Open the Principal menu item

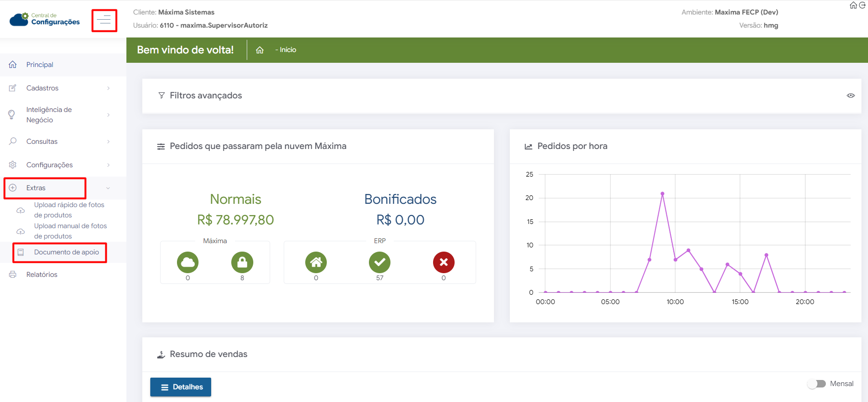pyautogui.click(x=40, y=65)
